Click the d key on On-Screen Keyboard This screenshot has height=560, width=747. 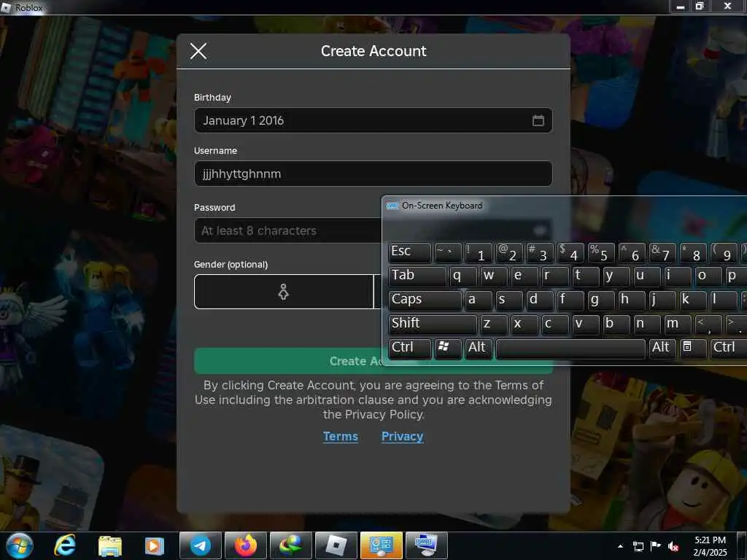coord(540,300)
